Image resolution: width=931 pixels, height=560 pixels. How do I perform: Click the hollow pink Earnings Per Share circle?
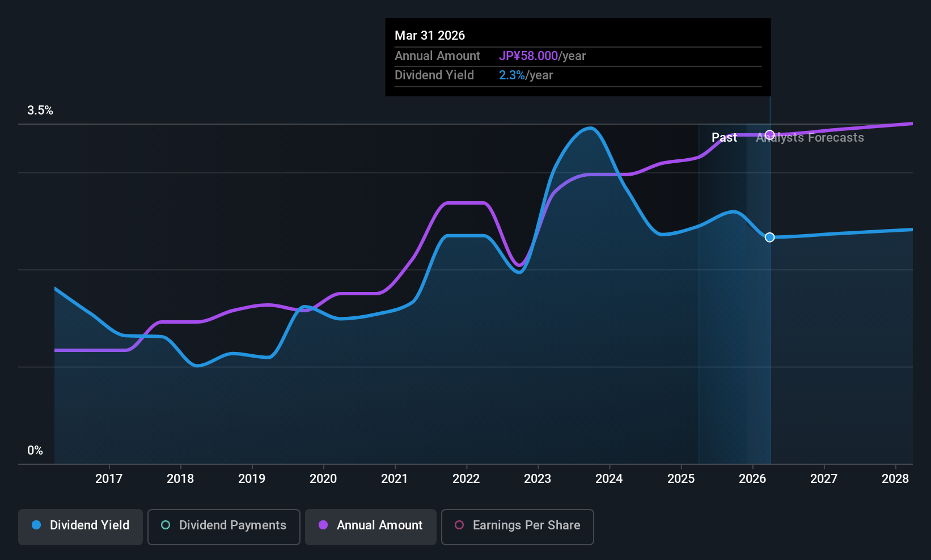coord(459,525)
